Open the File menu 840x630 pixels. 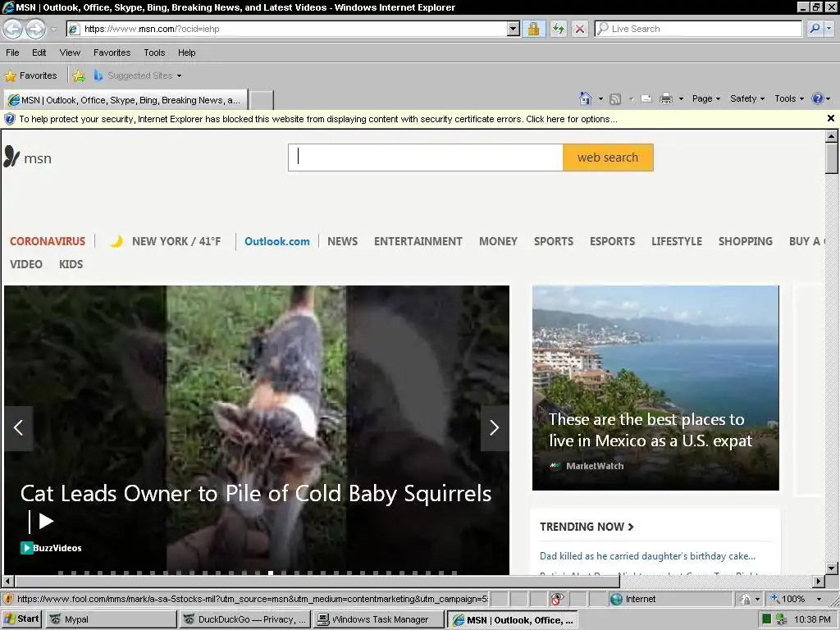click(x=12, y=52)
